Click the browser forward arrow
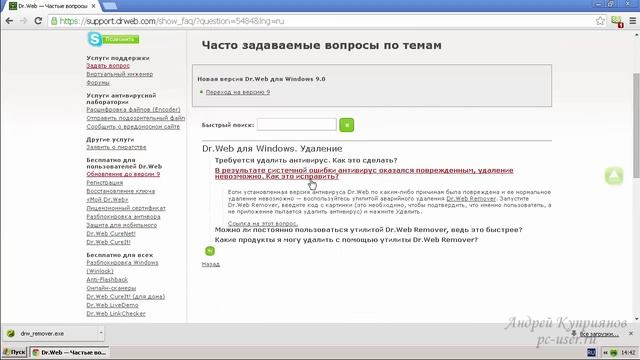This screenshot has width=640, height=360. point(24,21)
